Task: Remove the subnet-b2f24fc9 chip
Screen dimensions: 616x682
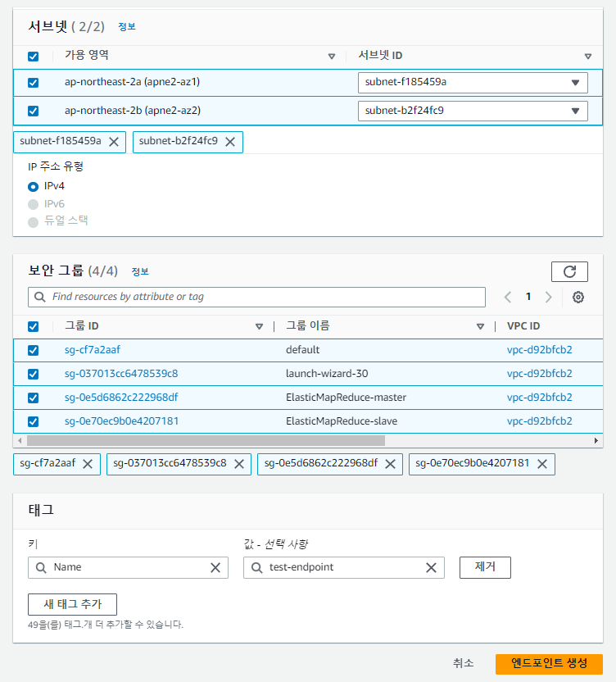Action: (230, 142)
